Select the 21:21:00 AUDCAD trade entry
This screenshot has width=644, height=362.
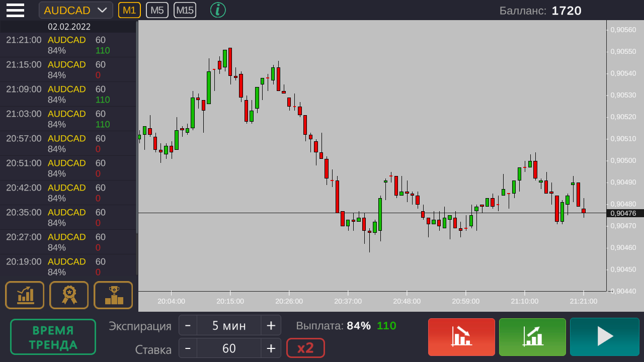(x=68, y=45)
